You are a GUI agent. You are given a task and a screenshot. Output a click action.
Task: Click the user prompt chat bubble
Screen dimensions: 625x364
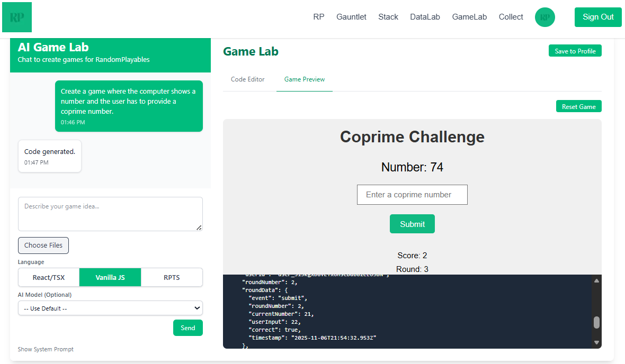pos(129,106)
